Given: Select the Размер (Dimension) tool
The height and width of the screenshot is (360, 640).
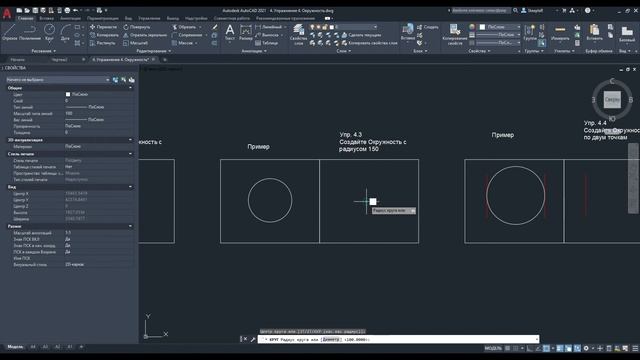Looking at the screenshot, I should (246, 32).
